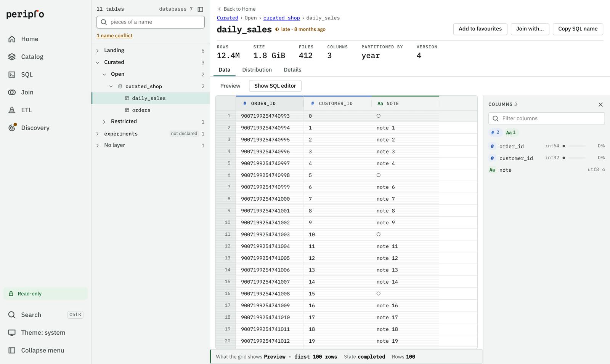
Task: Focus the Filter columns field
Action: tap(547, 118)
